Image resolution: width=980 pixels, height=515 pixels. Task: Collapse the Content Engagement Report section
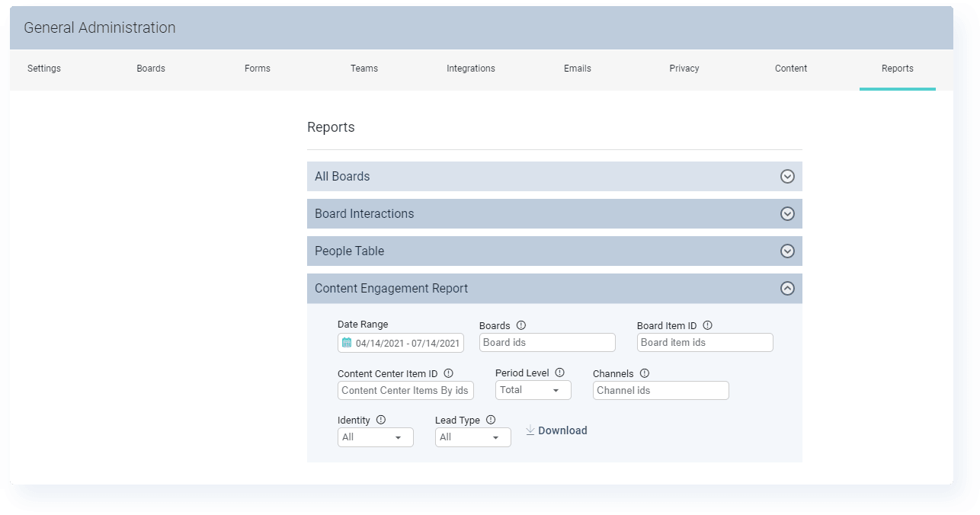[787, 288]
